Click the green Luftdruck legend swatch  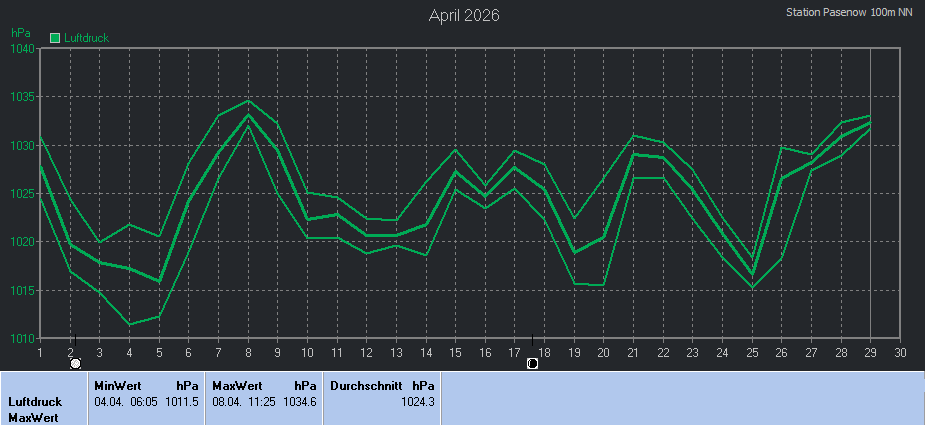[x=55, y=38]
